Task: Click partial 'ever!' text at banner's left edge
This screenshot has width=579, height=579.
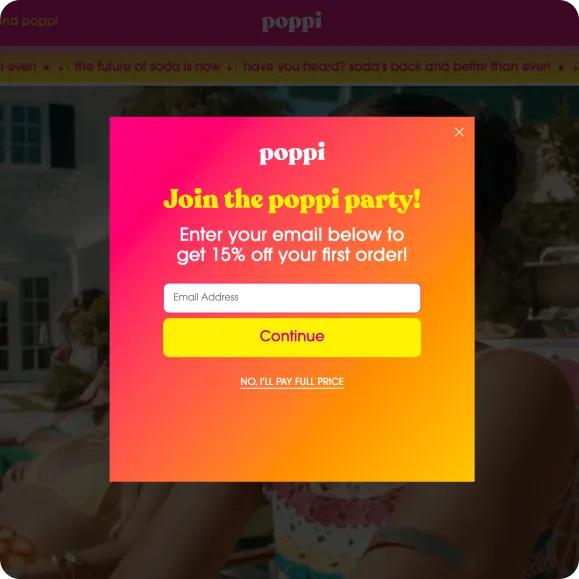Action: point(17,66)
